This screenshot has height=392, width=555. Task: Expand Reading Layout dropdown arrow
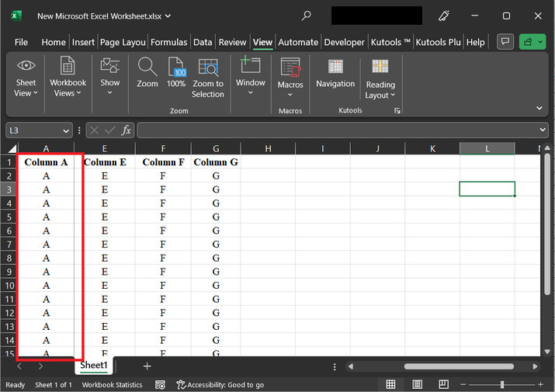(393, 95)
